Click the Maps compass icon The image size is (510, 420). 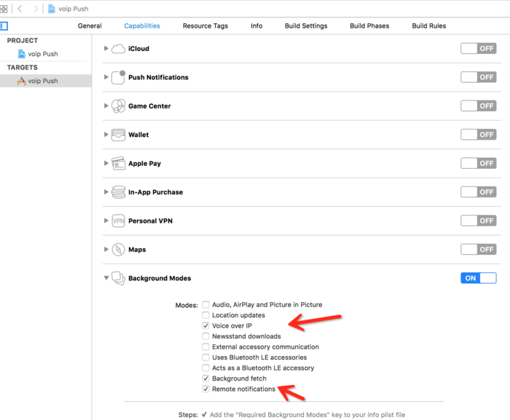[118, 250]
